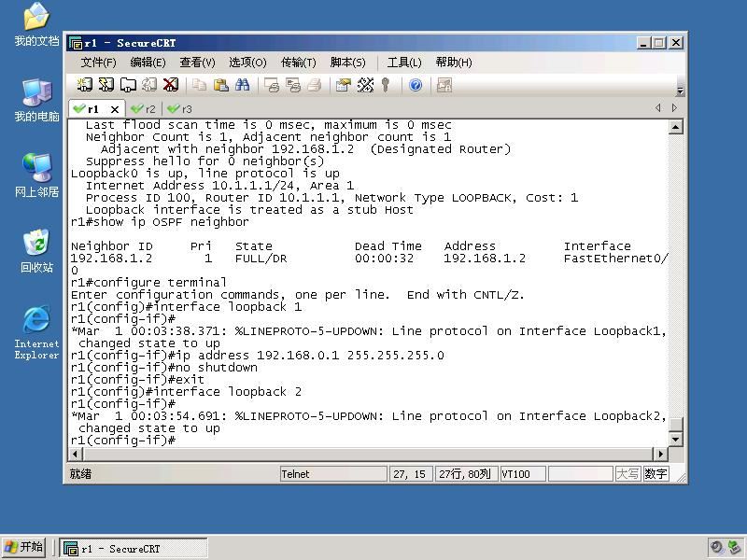
Task: Open the 传输(T) menu
Action: [x=298, y=63]
